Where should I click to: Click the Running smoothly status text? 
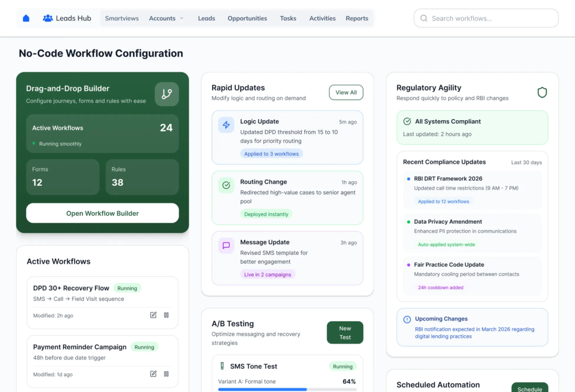60,144
